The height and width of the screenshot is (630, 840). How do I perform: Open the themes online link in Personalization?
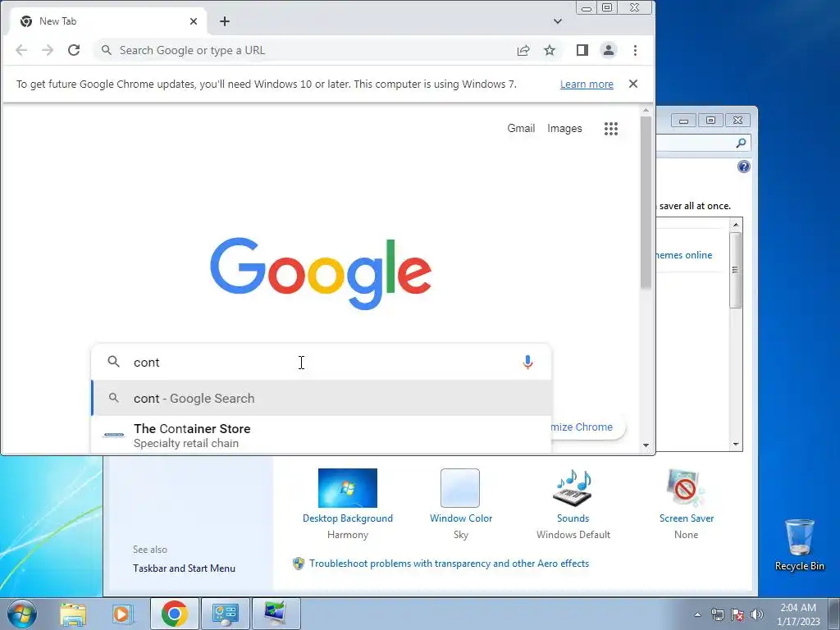684,255
